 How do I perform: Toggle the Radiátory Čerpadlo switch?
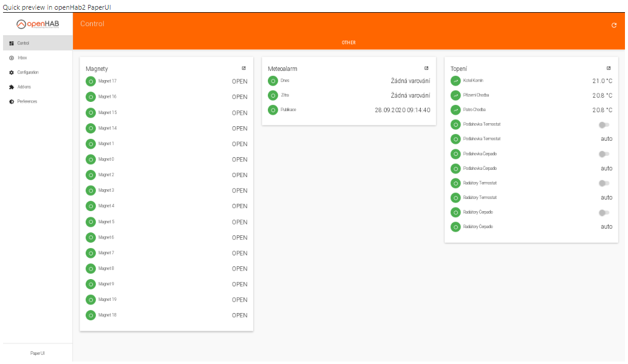(604, 212)
